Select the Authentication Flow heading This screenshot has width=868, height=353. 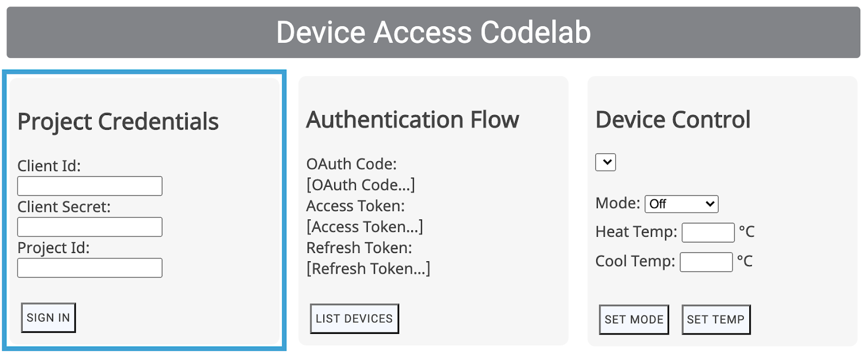click(x=412, y=119)
